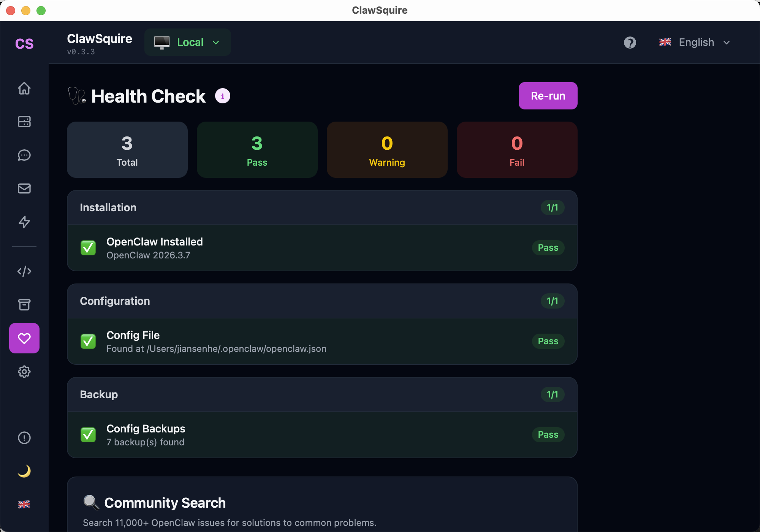
Task: Click the help question mark icon
Action: [630, 42]
